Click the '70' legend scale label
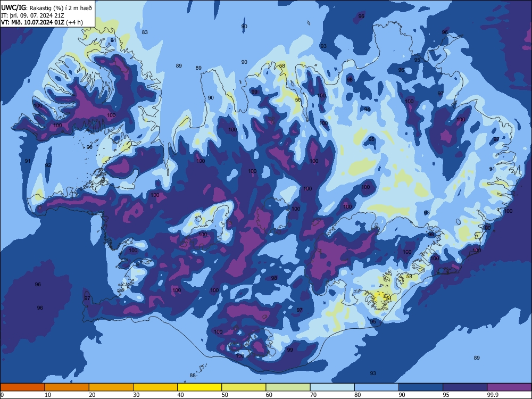Viewport: 532px width, 399px height. tap(313, 395)
